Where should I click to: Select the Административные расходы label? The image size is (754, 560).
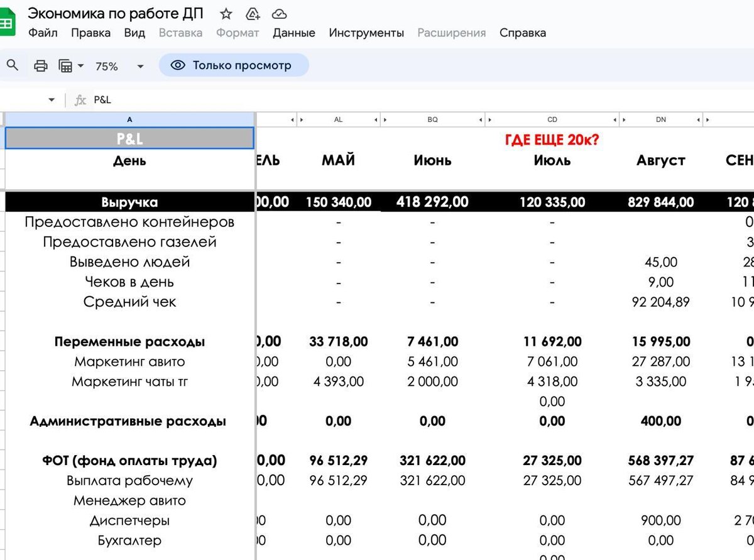128,421
